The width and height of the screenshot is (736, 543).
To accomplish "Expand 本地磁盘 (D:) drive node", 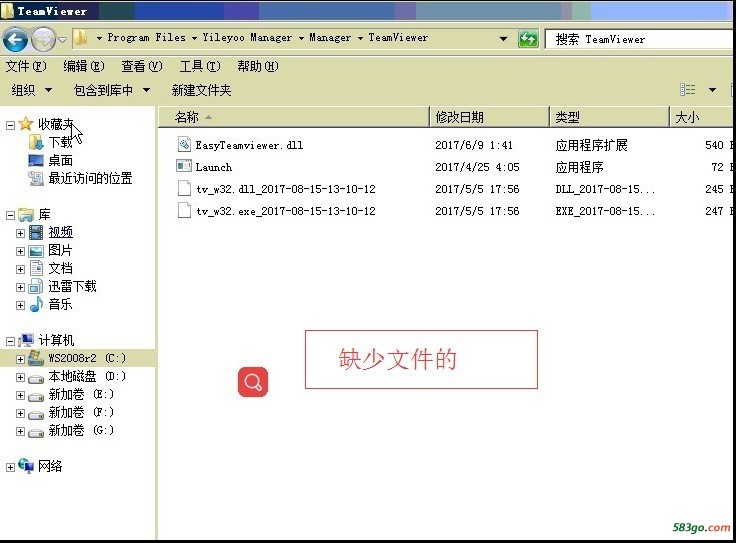I will pos(20,377).
